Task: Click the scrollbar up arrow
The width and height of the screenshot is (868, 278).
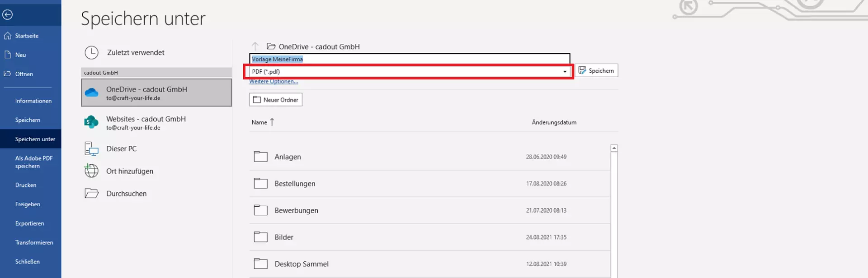Action: 614,148
